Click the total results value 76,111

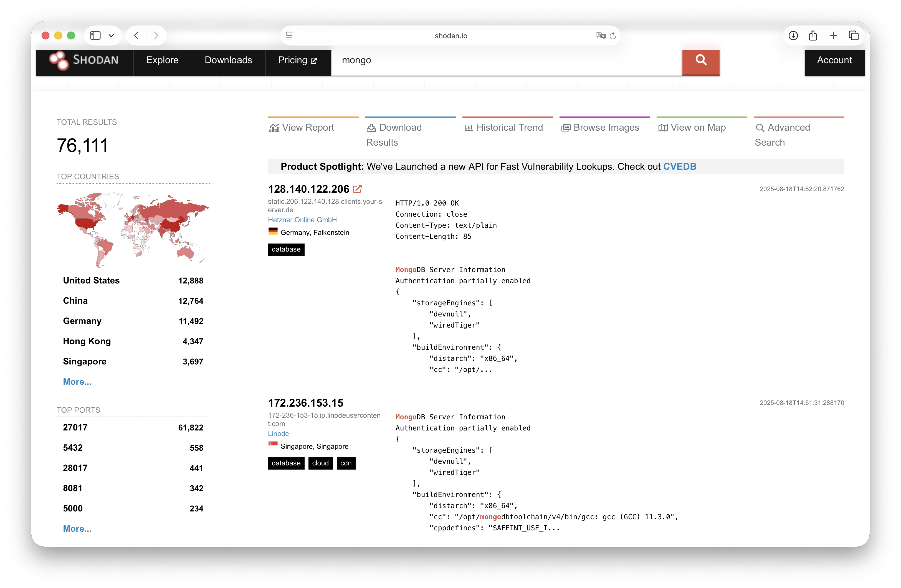pos(83,146)
